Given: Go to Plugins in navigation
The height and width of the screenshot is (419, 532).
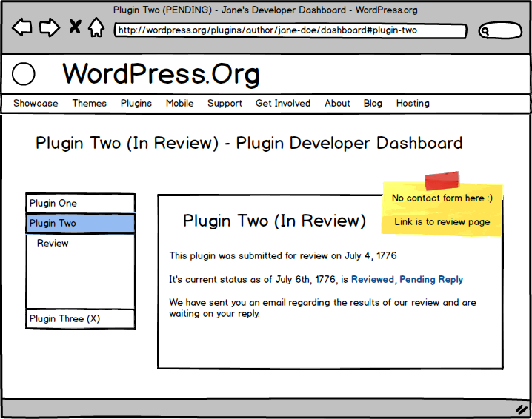Looking at the screenshot, I should 136,104.
